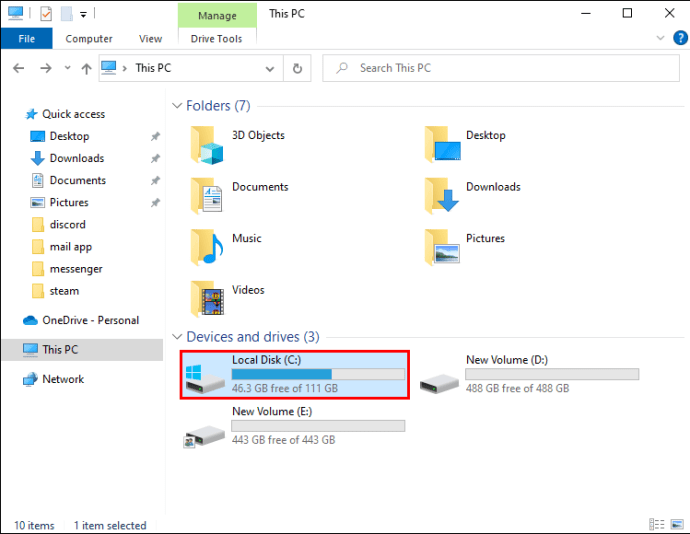Select Quick access in navigation pane
Screen dimensions: 690x534
point(73,114)
